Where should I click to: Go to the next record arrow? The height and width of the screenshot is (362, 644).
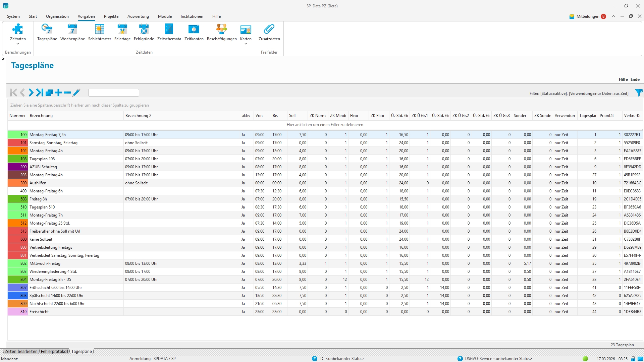(31, 93)
